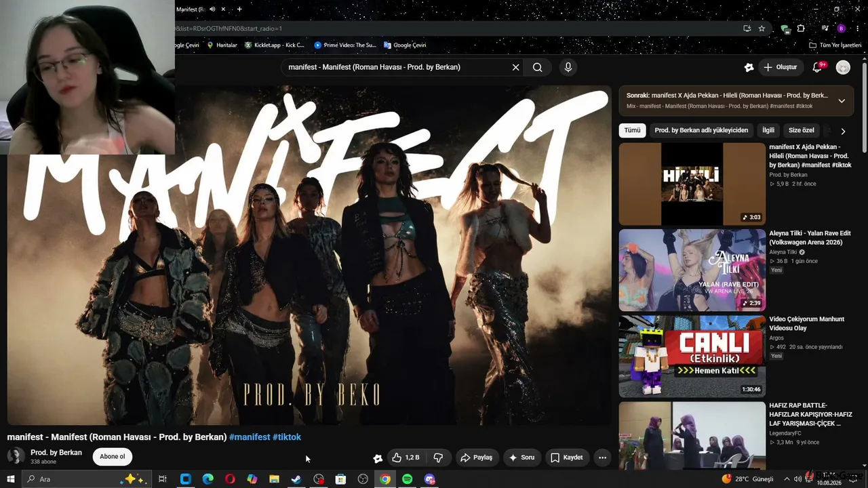
Task: Open the #manifest hashtag link
Action: click(250, 437)
